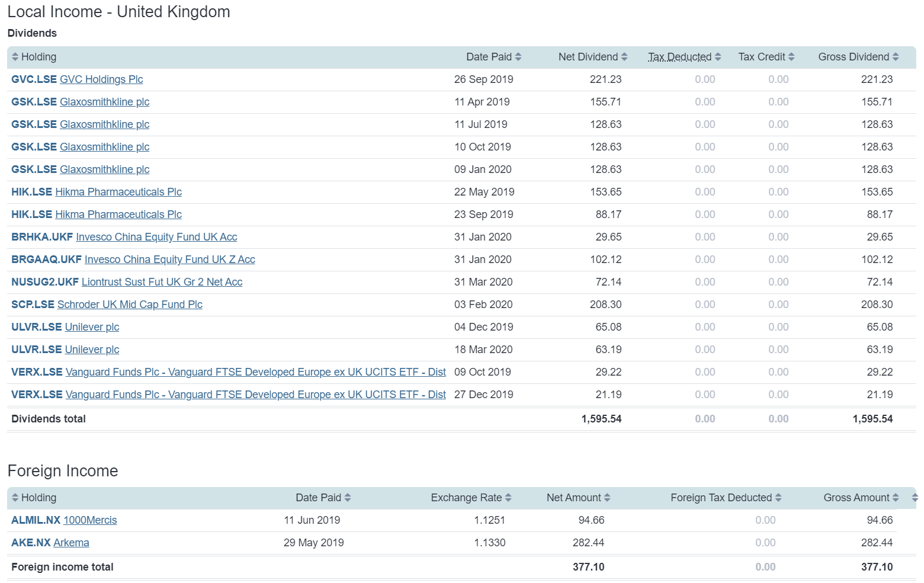Open Hikma Pharmaceuticals Plc link dated 22 May 2019
The image size is (924, 583).
point(118,192)
